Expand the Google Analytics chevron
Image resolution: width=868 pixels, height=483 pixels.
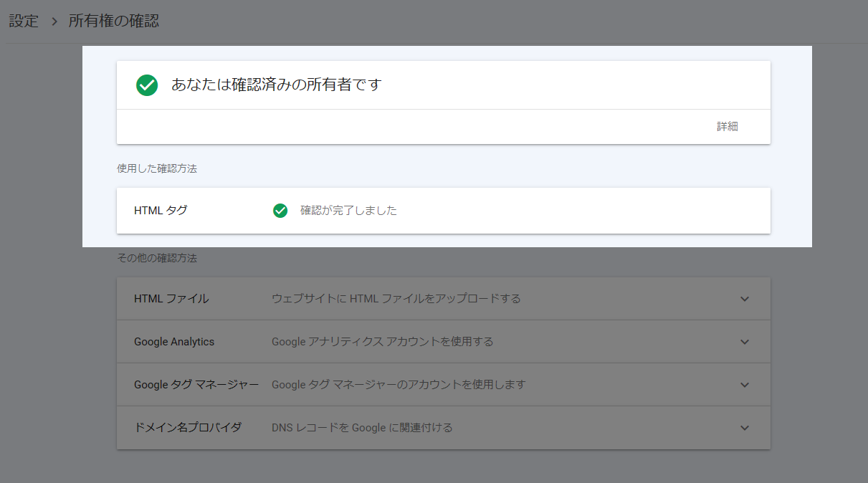pos(745,342)
